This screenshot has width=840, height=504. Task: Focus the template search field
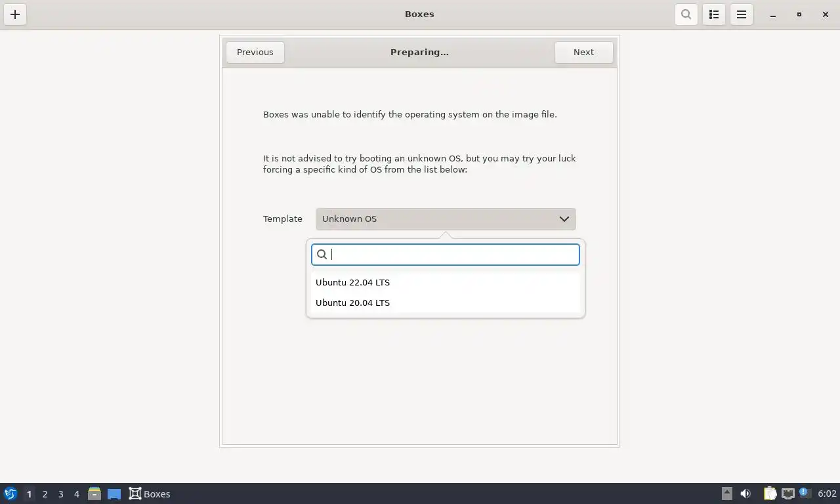tap(446, 255)
